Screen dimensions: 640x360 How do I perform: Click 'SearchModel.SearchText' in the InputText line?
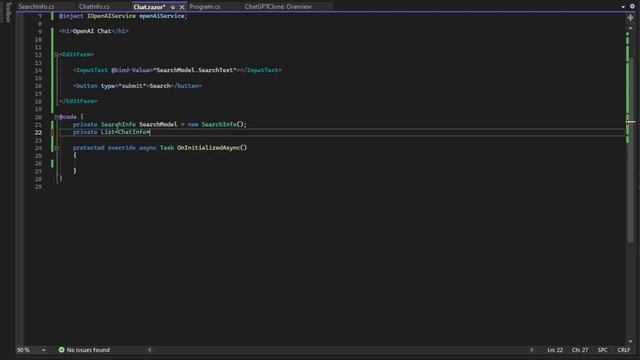point(194,70)
